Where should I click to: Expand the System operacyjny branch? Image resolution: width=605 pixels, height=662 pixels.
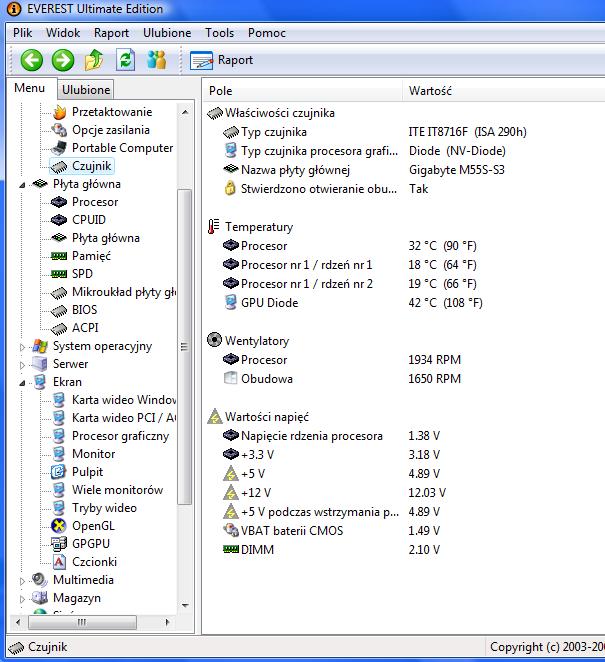click(x=22, y=347)
